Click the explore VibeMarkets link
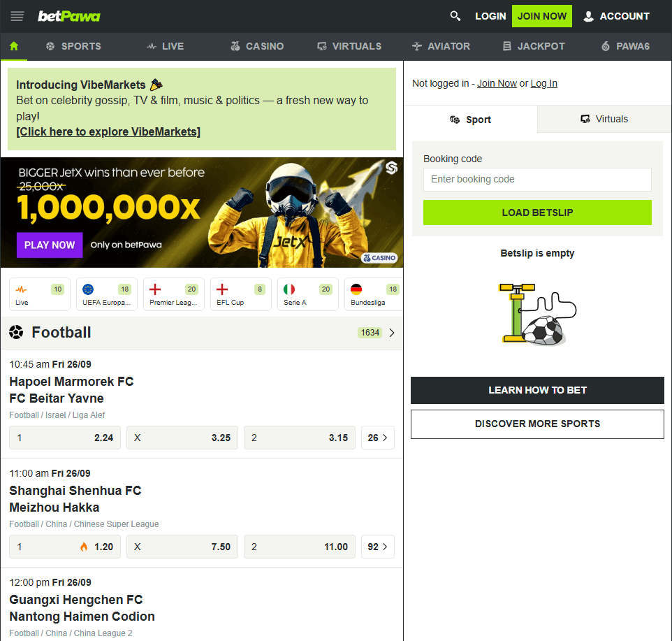 point(108,131)
